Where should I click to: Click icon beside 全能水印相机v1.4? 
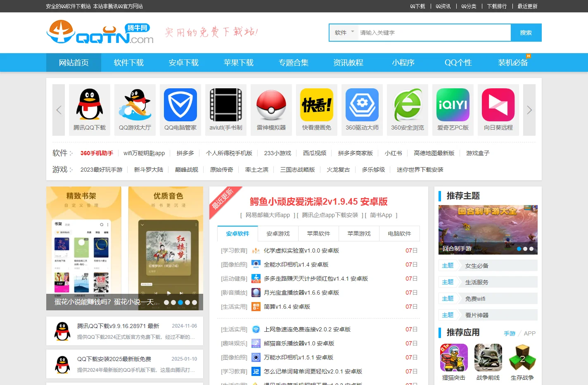256,265
